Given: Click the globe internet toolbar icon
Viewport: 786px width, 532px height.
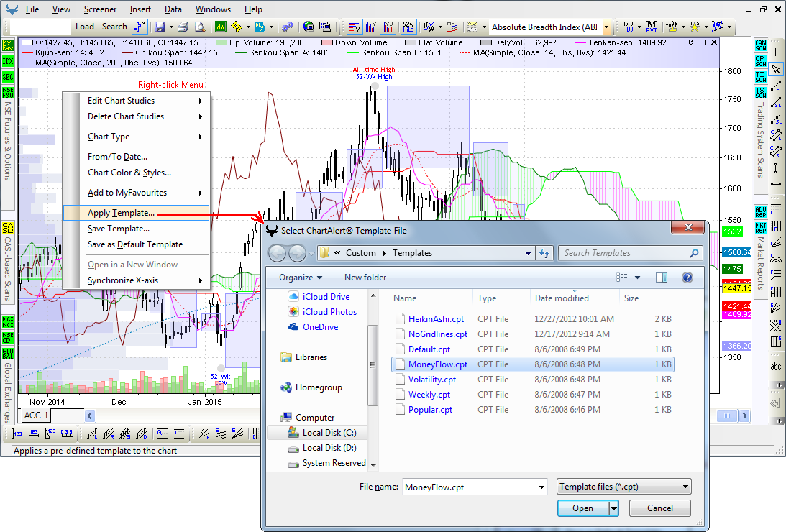Looking at the screenshot, I should [309, 27].
